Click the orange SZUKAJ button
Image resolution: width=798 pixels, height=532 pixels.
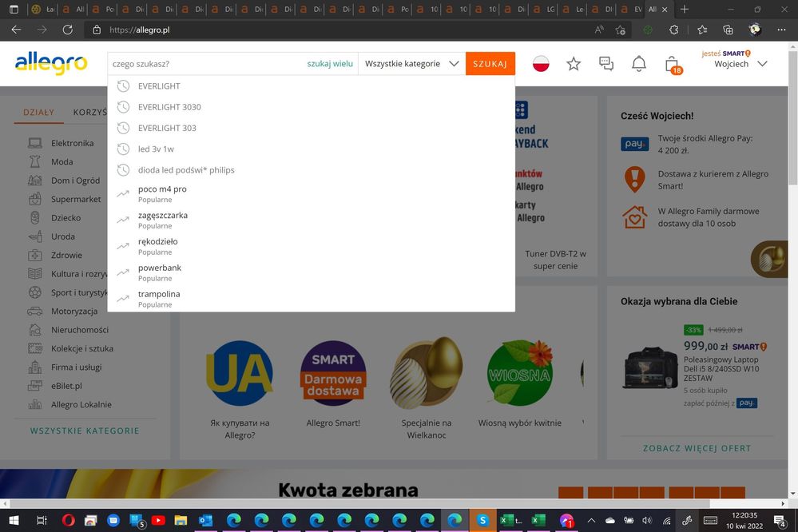point(490,64)
